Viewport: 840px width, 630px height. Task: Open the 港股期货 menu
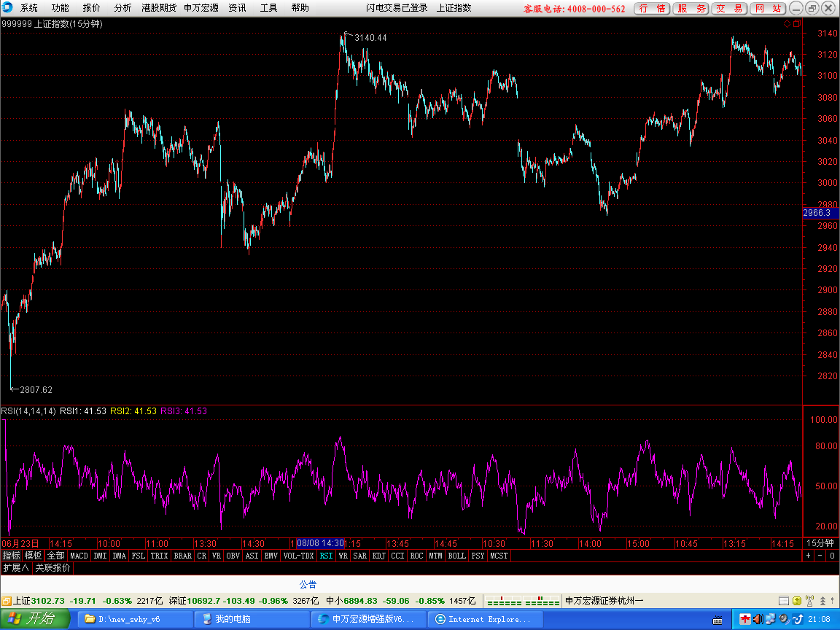[x=159, y=8]
